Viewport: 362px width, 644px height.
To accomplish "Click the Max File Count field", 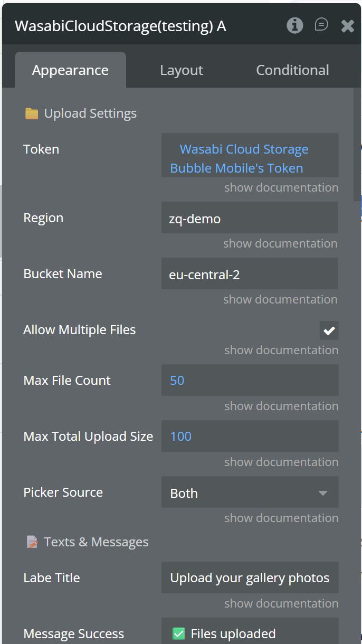I will (249, 381).
